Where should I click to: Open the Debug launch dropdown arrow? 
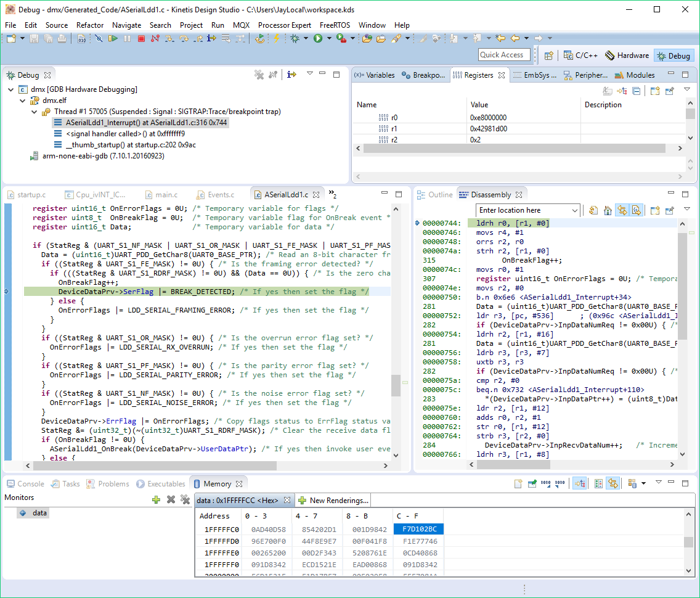click(306, 39)
